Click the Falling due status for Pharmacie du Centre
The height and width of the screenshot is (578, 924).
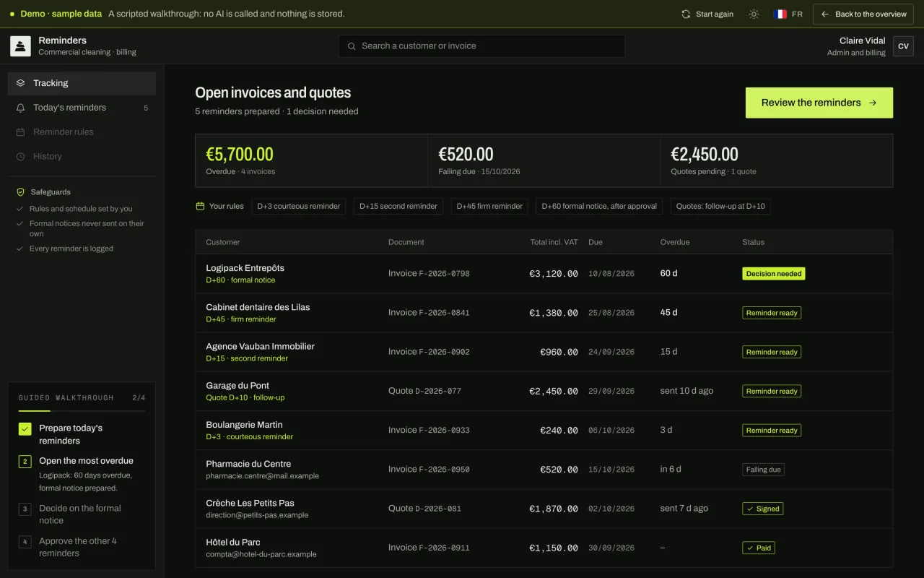763,470
